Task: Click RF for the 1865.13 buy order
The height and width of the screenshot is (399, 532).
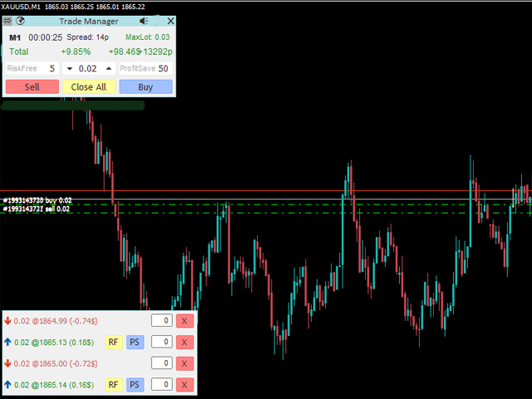Action: pos(113,342)
